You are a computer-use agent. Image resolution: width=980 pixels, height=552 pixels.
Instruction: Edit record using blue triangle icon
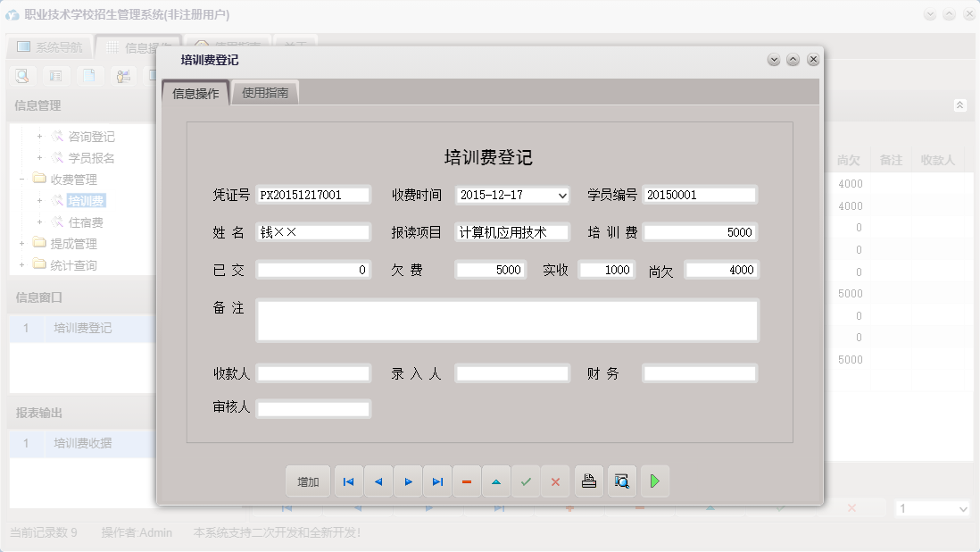[496, 481]
